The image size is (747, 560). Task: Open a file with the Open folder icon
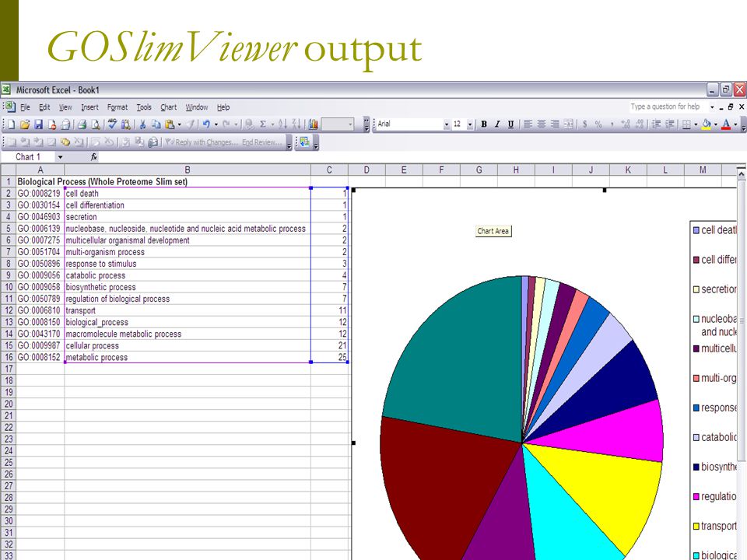click(x=25, y=124)
